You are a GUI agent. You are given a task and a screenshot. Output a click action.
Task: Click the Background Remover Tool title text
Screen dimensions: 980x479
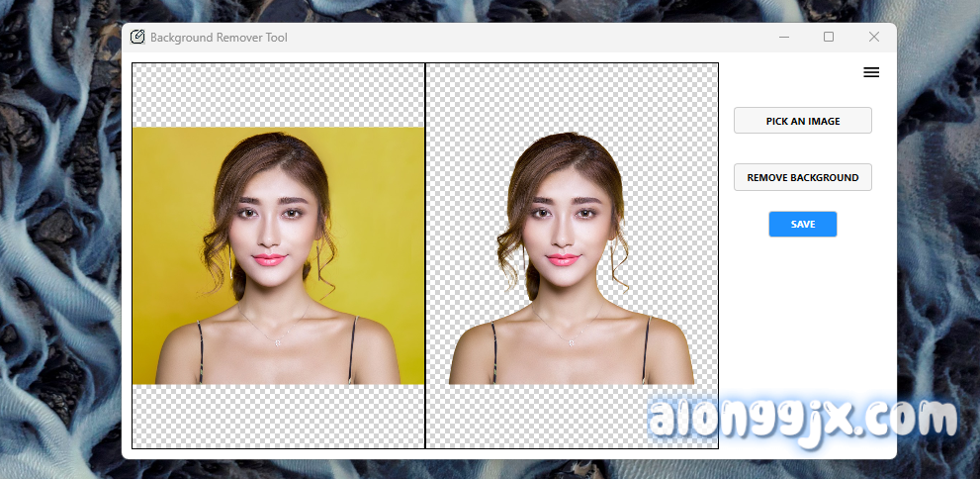(219, 38)
